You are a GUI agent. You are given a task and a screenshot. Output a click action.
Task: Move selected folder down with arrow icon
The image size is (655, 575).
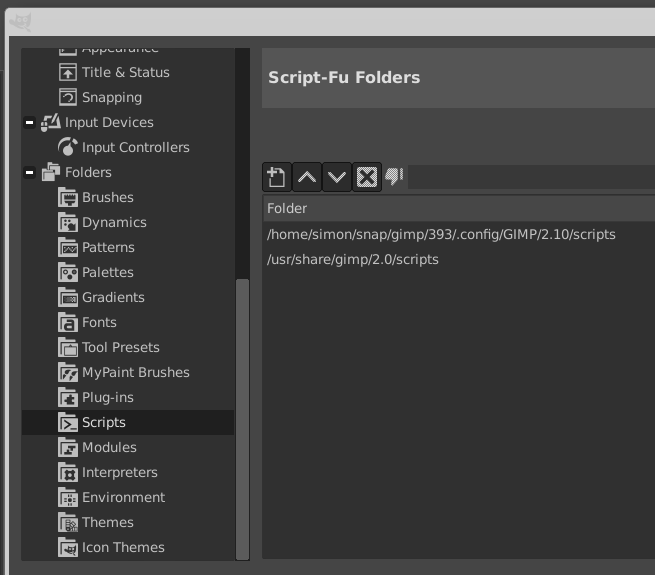pos(337,177)
